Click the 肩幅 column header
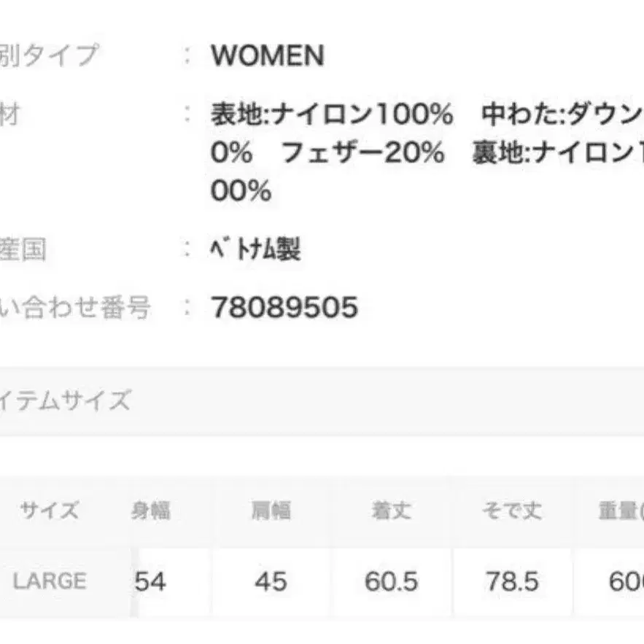 coord(271,511)
